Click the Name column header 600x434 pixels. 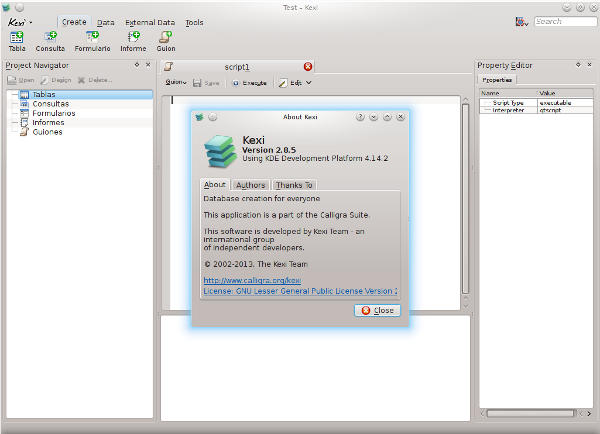[x=509, y=93]
